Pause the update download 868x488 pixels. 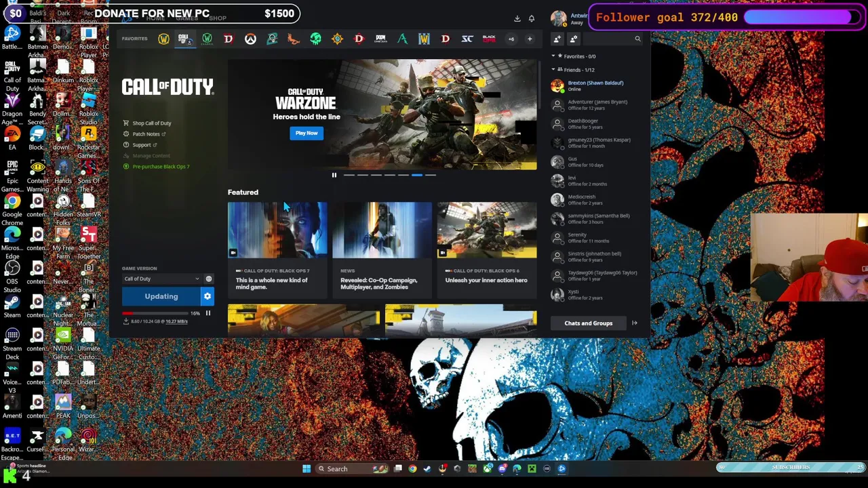[x=208, y=313]
